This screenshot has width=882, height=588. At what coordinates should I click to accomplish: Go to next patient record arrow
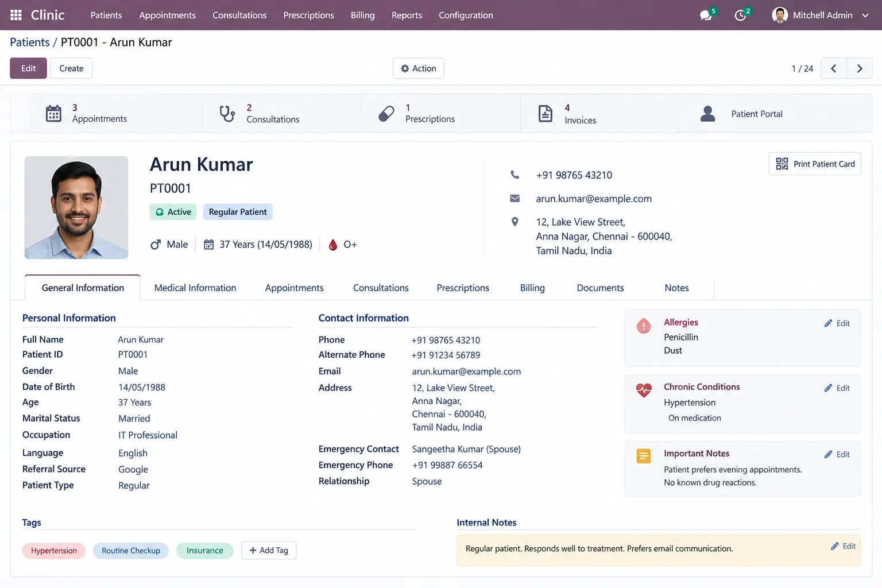tap(860, 68)
